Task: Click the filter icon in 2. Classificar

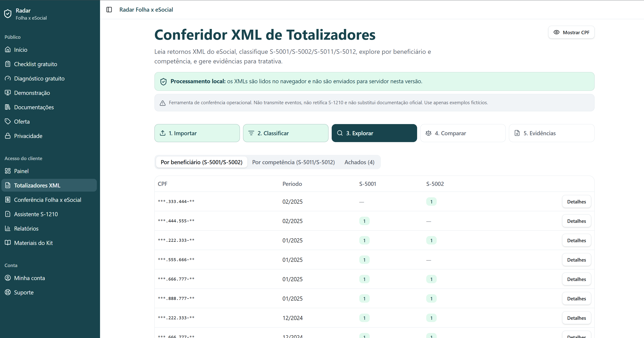Action: (251, 133)
